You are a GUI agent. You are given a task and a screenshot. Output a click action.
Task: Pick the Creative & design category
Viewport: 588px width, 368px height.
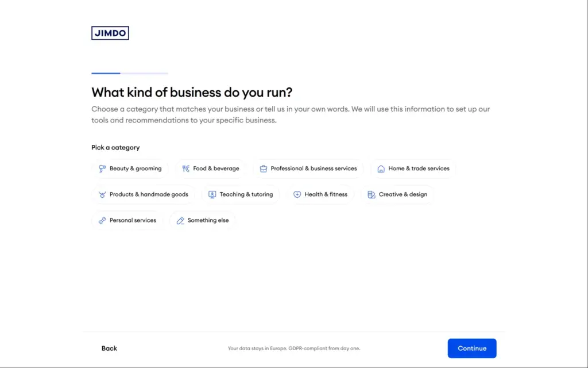[397, 194]
